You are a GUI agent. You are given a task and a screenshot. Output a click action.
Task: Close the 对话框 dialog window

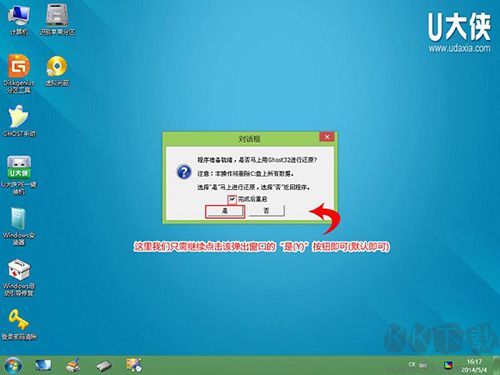pos(327,137)
